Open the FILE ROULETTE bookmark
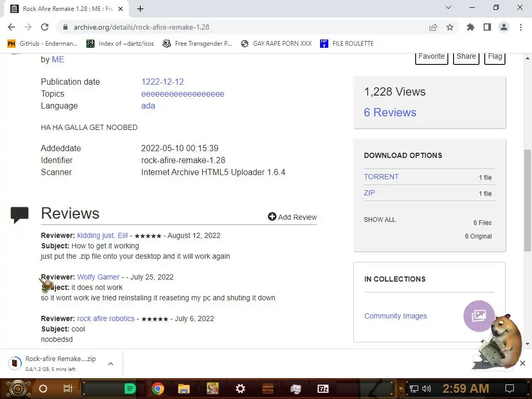 tap(347, 44)
